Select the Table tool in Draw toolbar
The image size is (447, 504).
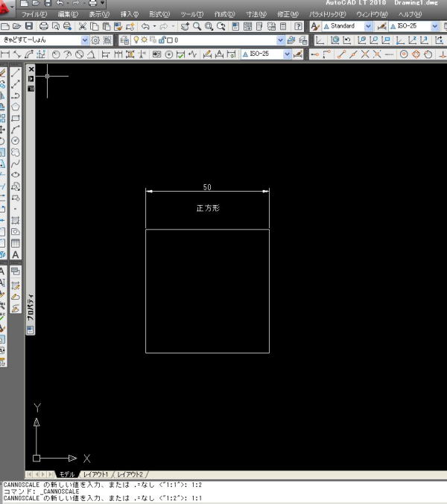pyautogui.click(x=16, y=243)
